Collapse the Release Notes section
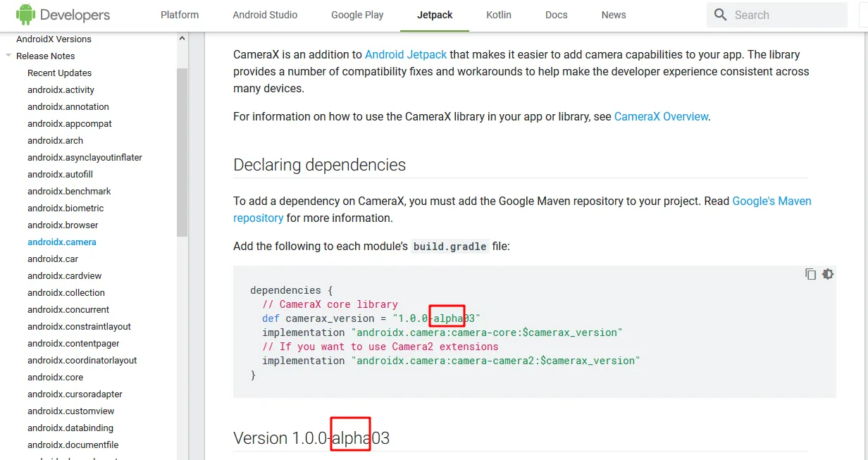868x460 pixels. (x=8, y=56)
